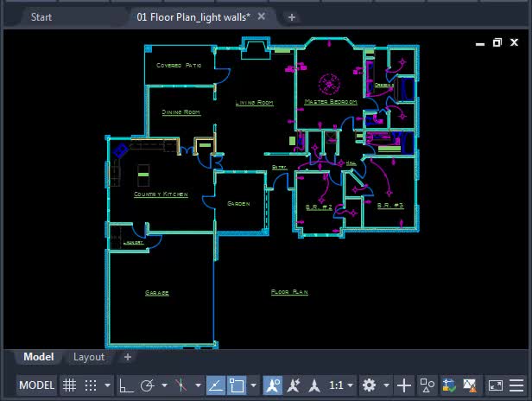Click the B.R. #3 label
Image resolution: width=532 pixels, height=401 pixels.
390,205
